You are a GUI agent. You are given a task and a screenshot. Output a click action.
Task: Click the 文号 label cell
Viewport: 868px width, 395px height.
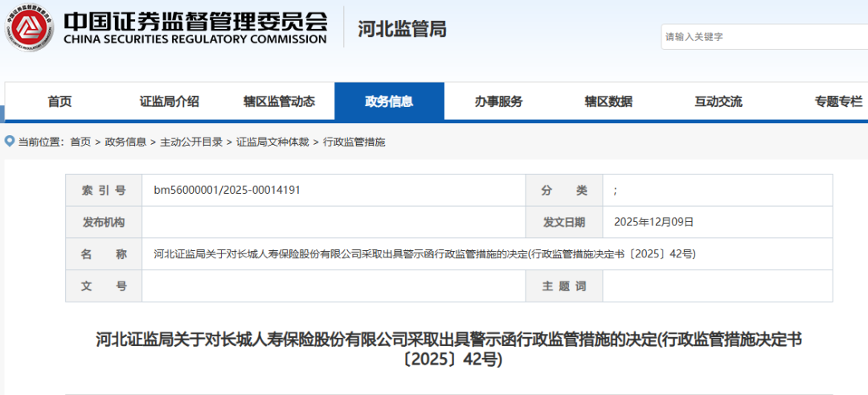click(104, 286)
